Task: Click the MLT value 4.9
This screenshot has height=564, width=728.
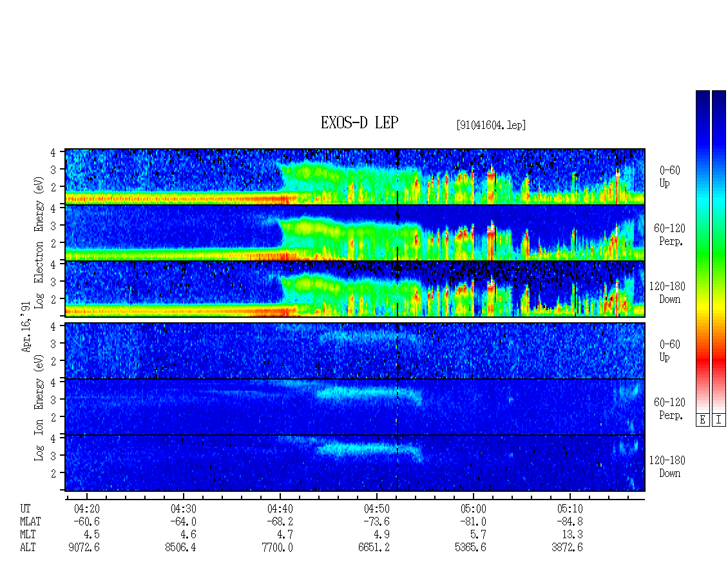Action: [381, 535]
